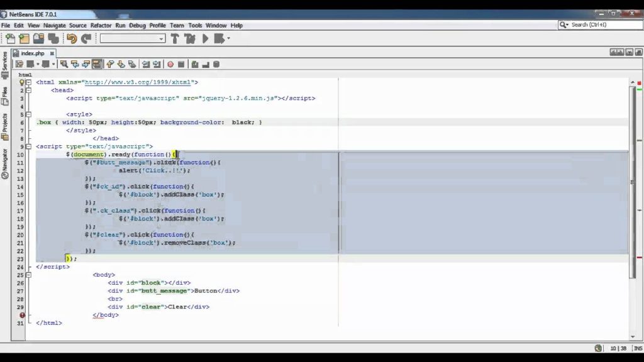Open the File menu
Image resolution: width=644 pixels, height=362 pixels.
pos(6,25)
